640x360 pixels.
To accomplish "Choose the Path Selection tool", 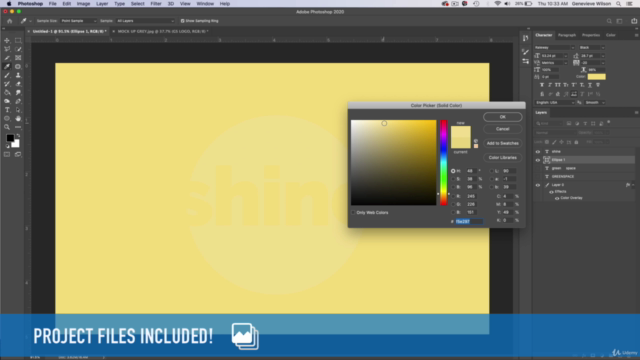I will click(18, 110).
